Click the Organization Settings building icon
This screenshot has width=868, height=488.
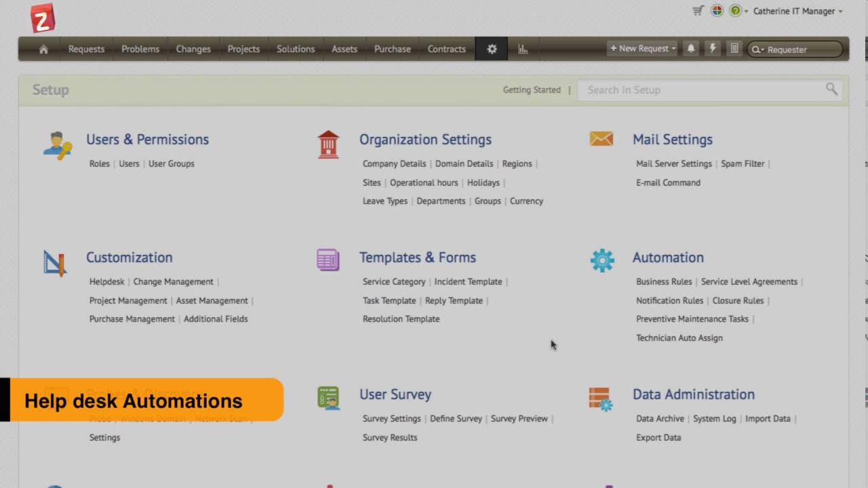pyautogui.click(x=328, y=144)
